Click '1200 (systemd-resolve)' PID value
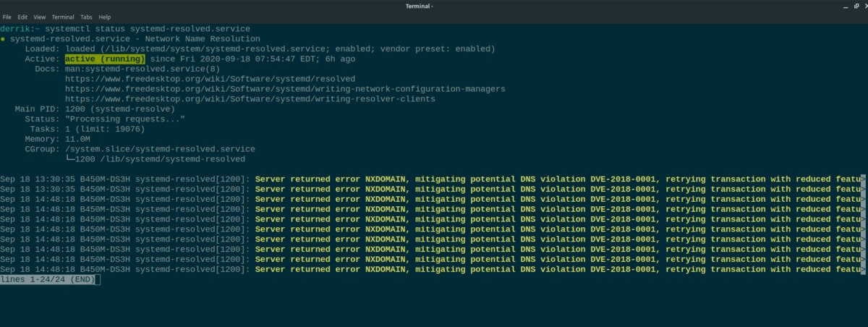This screenshot has height=327, width=868. (x=120, y=109)
